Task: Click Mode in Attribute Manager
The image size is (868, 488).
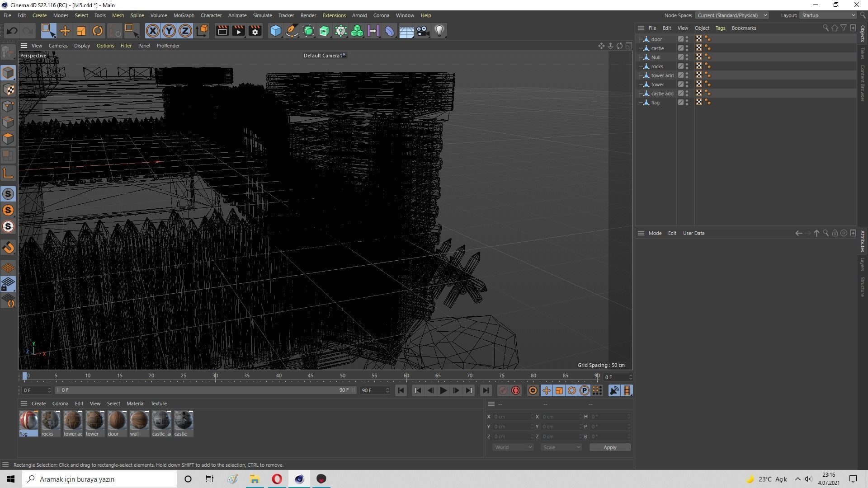Action: point(655,234)
